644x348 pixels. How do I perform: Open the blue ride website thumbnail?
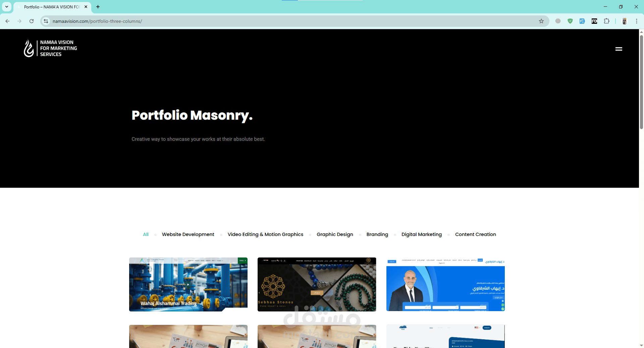point(445,336)
